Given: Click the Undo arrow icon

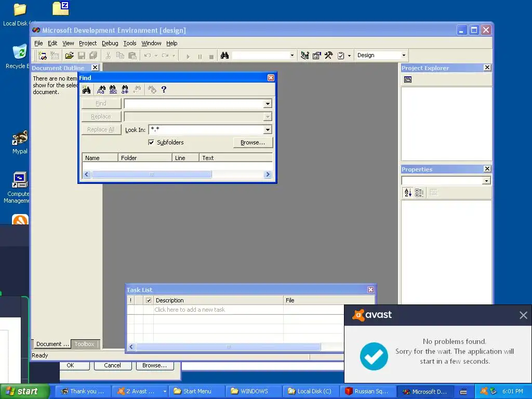Looking at the screenshot, I should click(x=147, y=56).
